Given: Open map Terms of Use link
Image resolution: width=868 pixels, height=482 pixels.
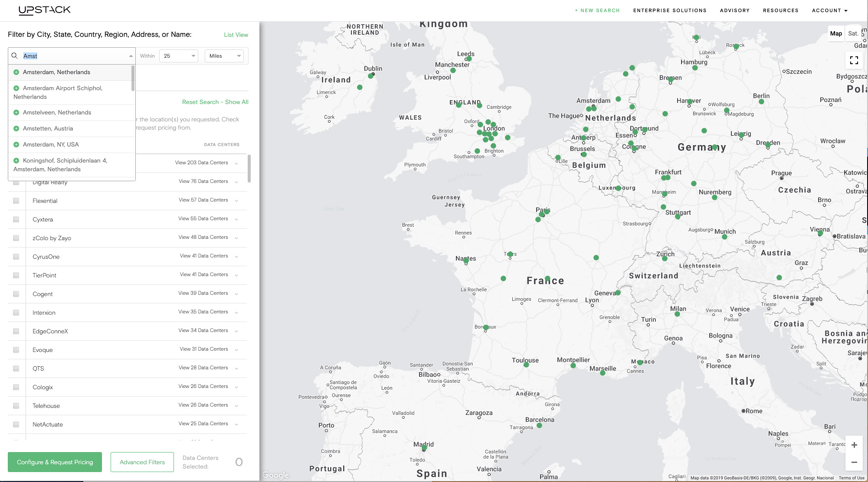Looking at the screenshot, I should 852,478.
